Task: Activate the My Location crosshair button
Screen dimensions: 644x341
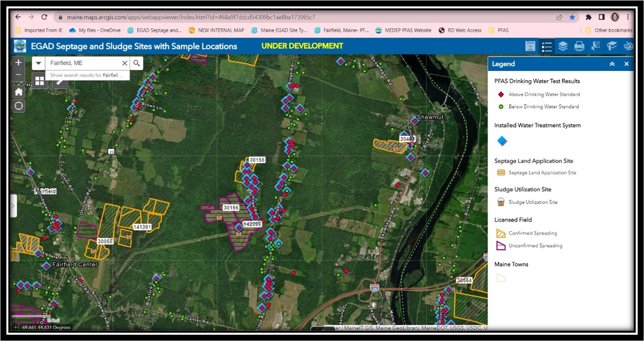Action: pyautogui.click(x=18, y=106)
